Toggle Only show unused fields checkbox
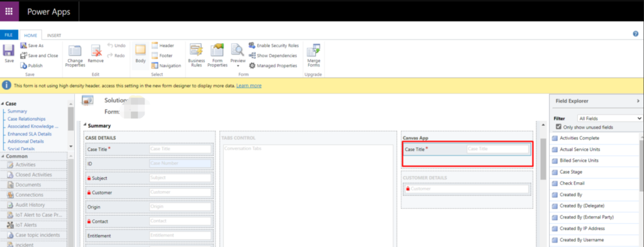This screenshot has height=247, width=644. click(x=558, y=127)
